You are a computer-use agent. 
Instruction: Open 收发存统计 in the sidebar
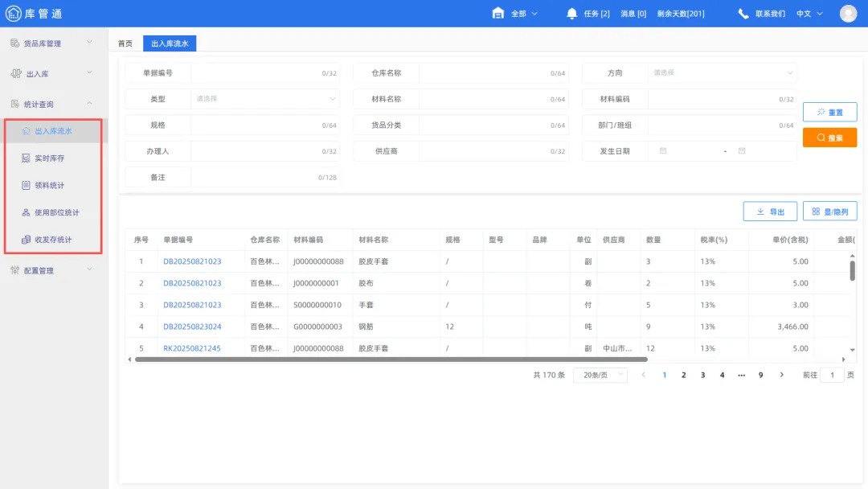pyautogui.click(x=53, y=240)
